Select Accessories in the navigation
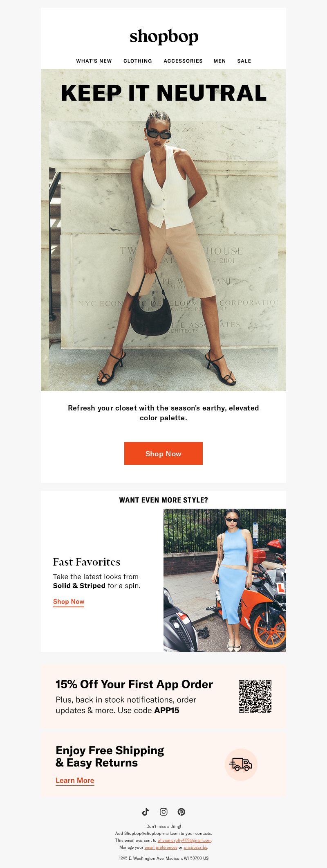This screenshot has height=868, width=327. pyautogui.click(x=183, y=61)
